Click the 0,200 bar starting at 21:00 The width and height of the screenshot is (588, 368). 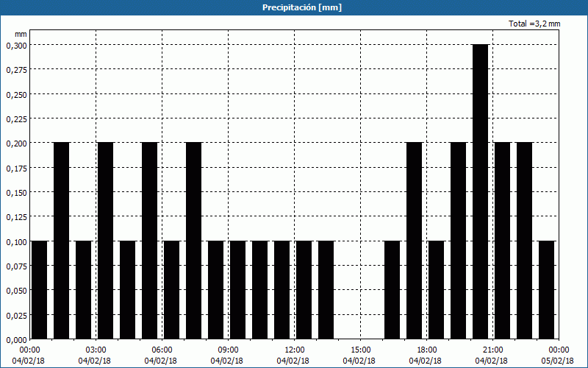coord(503,241)
